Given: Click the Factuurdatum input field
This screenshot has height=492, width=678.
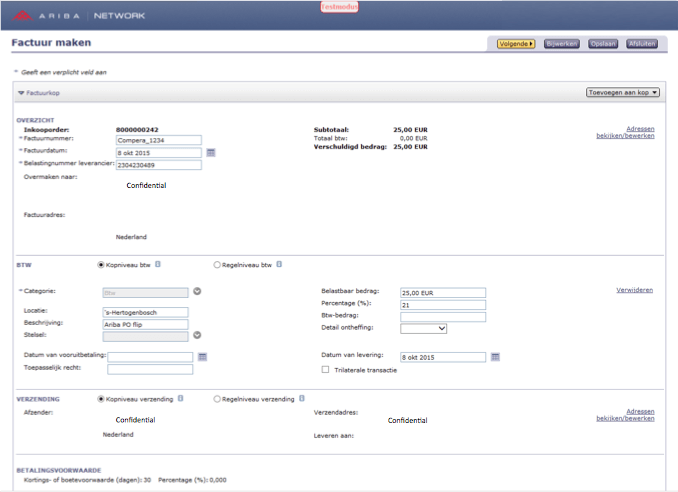Looking at the screenshot, I should (x=159, y=153).
